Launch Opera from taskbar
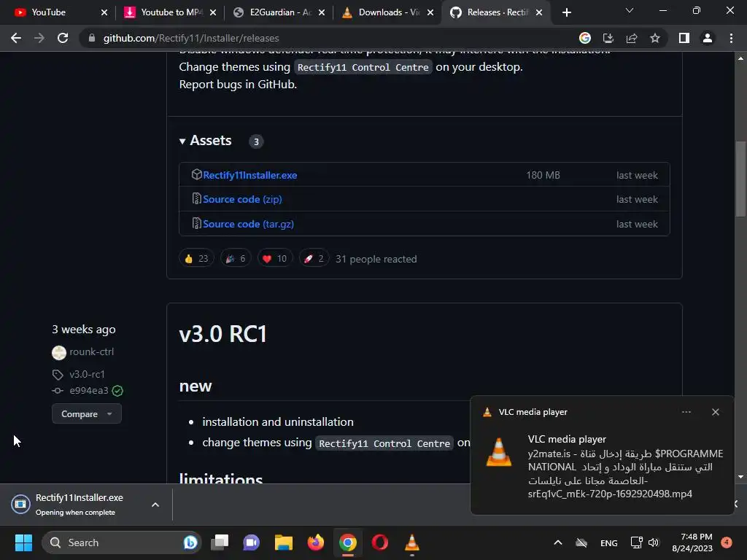 (379, 542)
